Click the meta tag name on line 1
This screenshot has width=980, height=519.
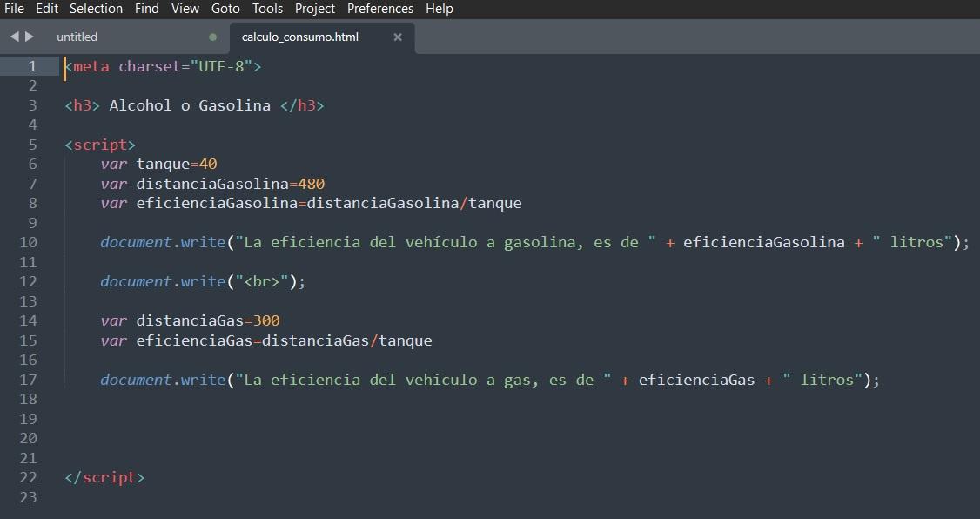pyautogui.click(x=91, y=66)
